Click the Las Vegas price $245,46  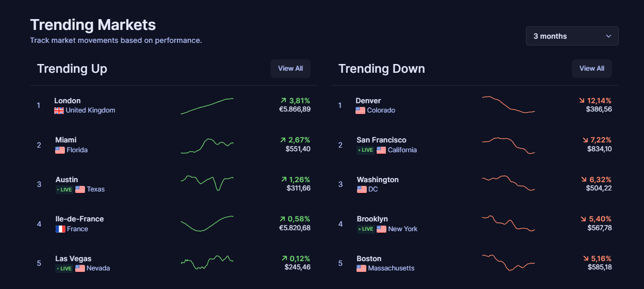pos(298,267)
